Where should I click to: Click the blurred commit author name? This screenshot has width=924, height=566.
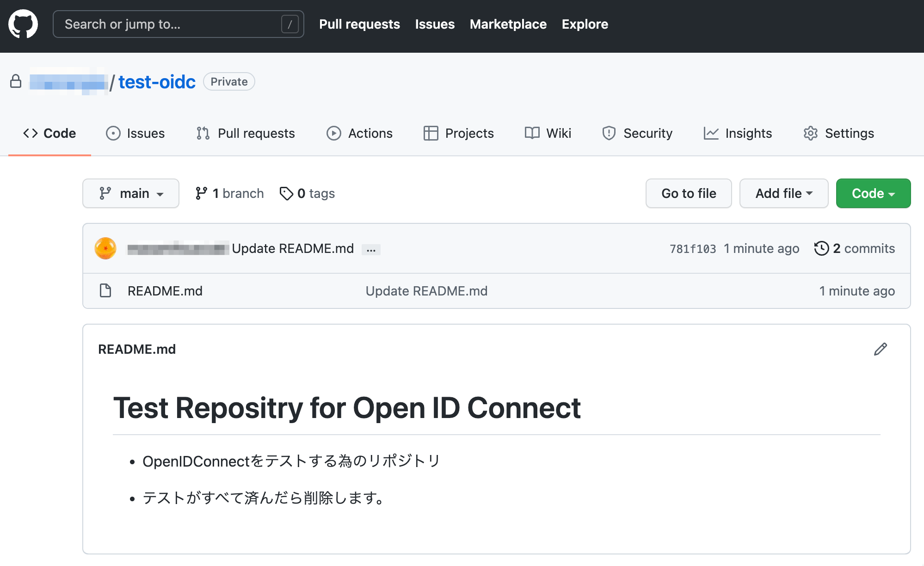tap(178, 249)
